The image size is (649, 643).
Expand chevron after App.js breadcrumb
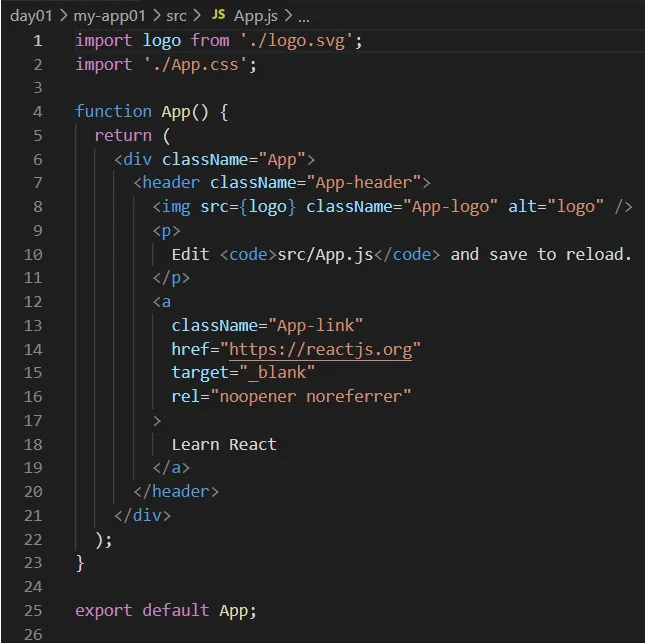(x=288, y=16)
